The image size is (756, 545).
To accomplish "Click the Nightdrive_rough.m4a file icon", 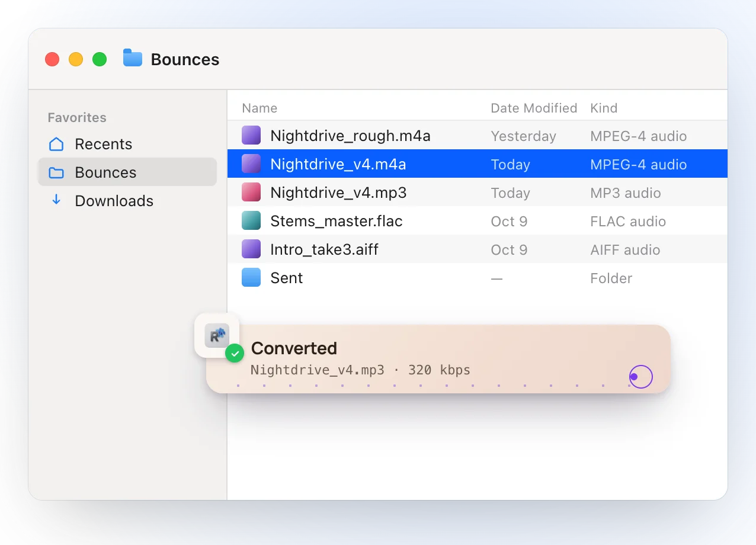I will point(251,136).
